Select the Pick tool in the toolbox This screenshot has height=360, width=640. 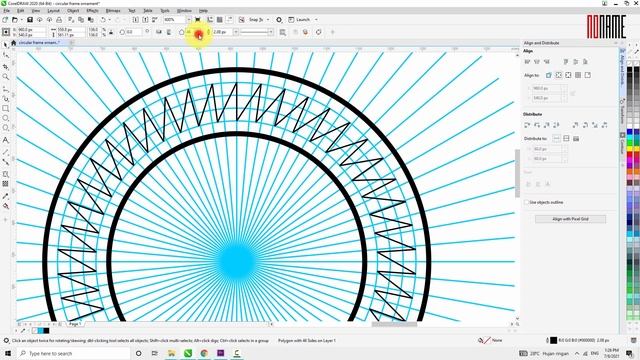pos(5,45)
